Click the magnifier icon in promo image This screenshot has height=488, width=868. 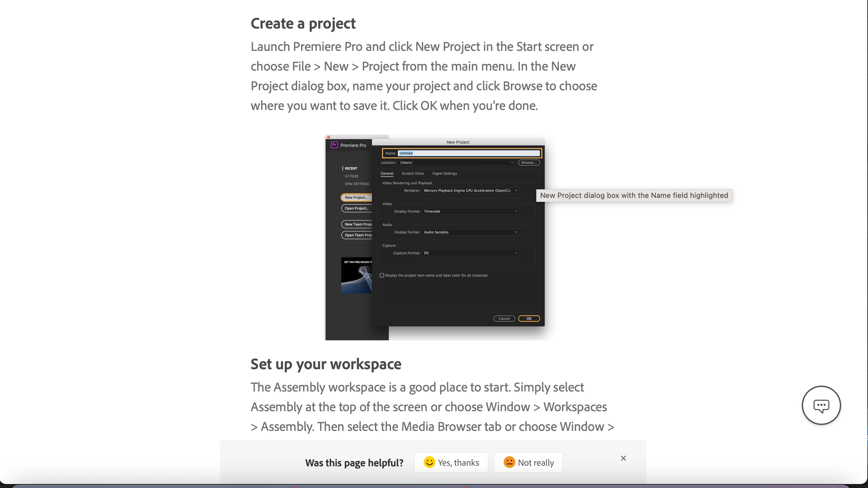tap(369, 276)
